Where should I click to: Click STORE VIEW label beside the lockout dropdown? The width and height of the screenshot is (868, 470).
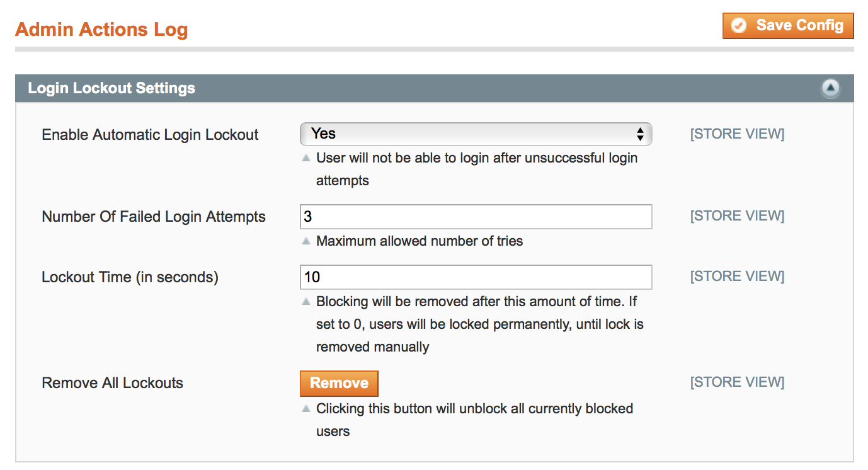[737, 134]
